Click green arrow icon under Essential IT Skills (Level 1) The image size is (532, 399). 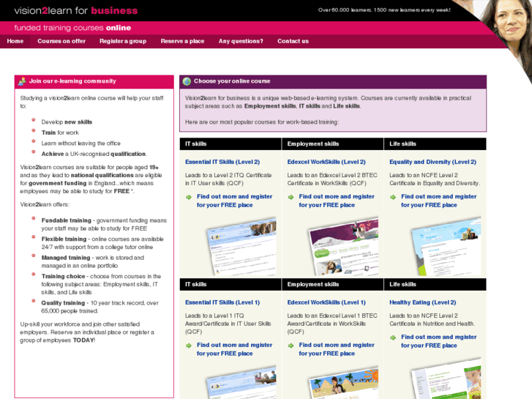click(x=189, y=346)
